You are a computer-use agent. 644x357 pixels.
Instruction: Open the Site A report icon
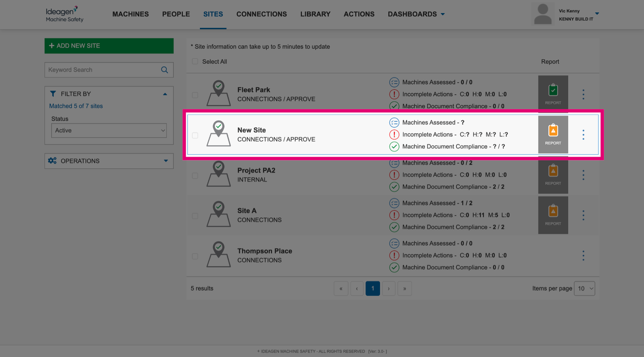coord(553,215)
